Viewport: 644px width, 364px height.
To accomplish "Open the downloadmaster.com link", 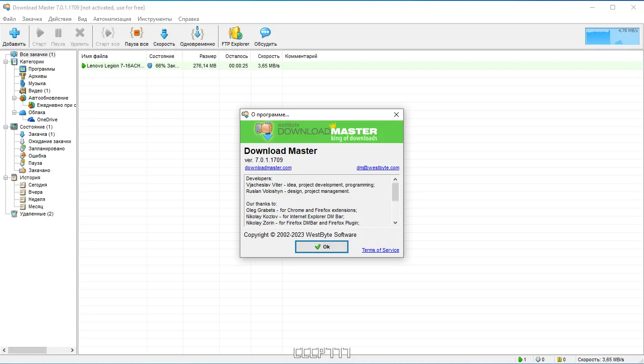I will point(268,168).
